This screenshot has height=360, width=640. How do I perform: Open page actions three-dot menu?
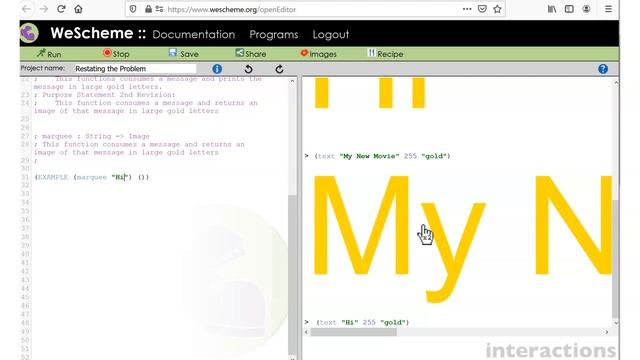(467, 9)
